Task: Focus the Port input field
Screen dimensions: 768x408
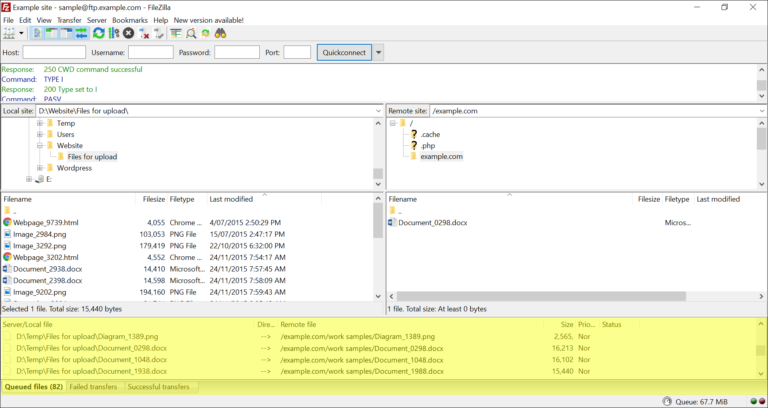Action: coord(297,52)
